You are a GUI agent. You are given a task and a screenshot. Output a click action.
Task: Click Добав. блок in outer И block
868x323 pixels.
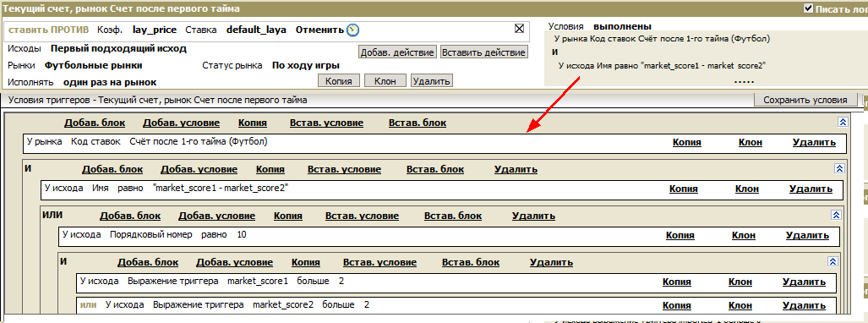pyautogui.click(x=112, y=170)
